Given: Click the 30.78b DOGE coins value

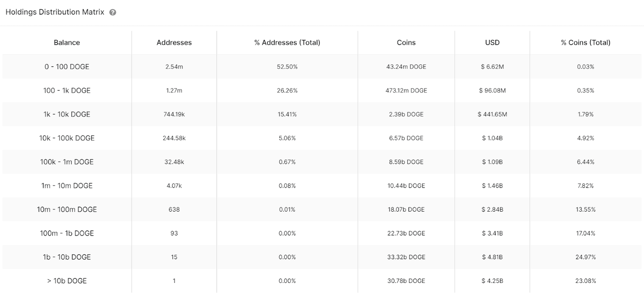Looking at the screenshot, I should [406, 281].
